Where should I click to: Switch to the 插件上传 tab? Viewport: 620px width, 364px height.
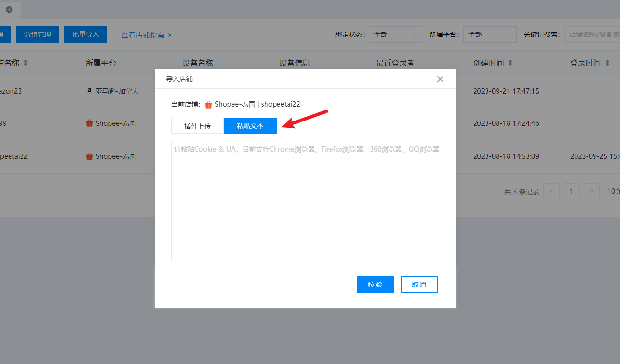coord(198,126)
